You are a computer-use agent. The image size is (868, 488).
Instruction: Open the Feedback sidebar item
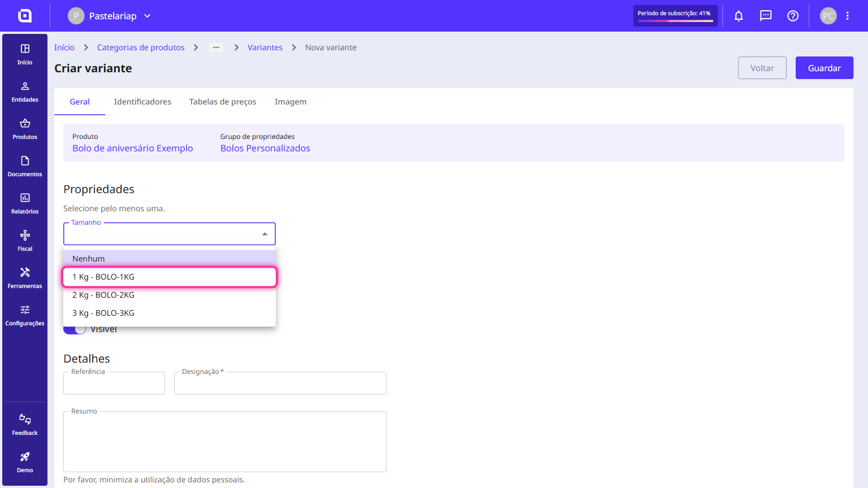[25, 425]
